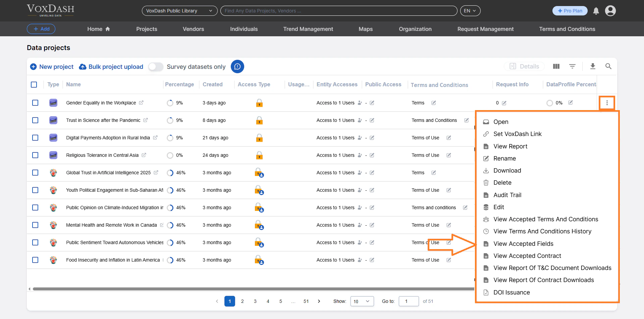Click the download icon in table toolbar
Image resolution: width=644 pixels, height=319 pixels.
point(593,66)
